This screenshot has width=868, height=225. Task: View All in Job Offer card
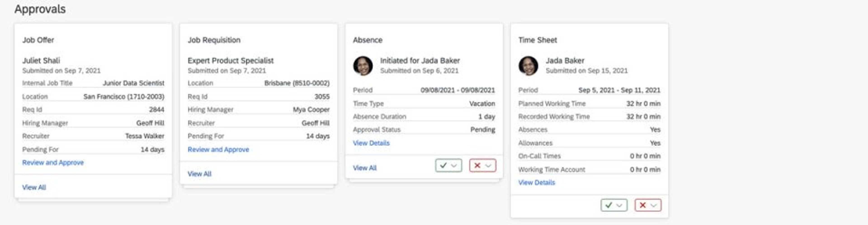(34, 187)
